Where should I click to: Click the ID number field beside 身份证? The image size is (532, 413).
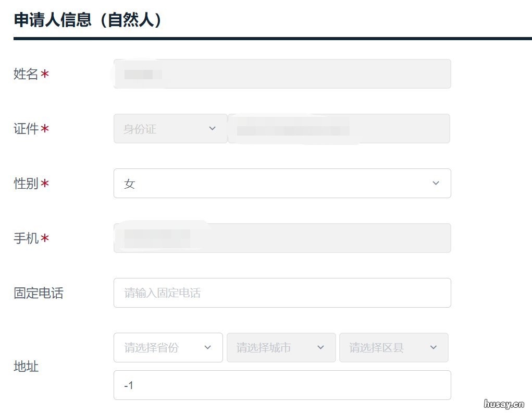click(339, 129)
